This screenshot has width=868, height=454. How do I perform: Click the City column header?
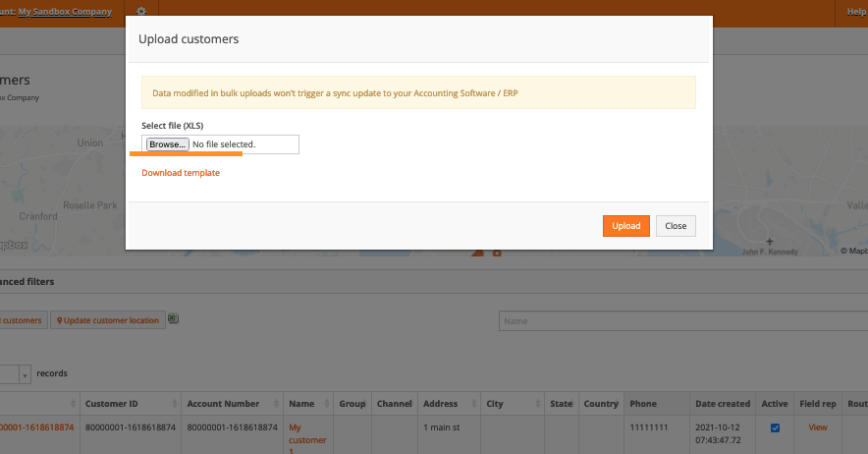click(494, 404)
